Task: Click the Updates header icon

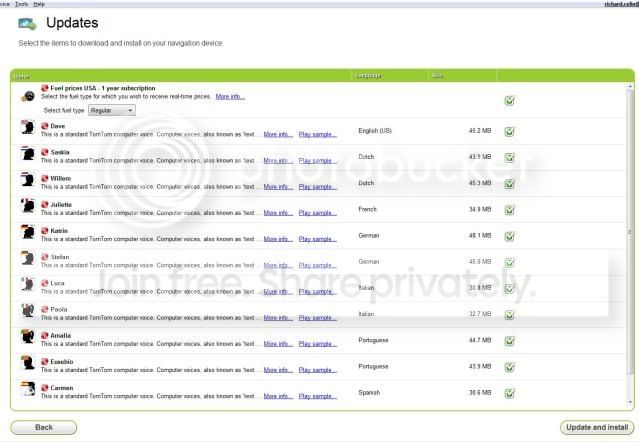Action: [x=27, y=23]
